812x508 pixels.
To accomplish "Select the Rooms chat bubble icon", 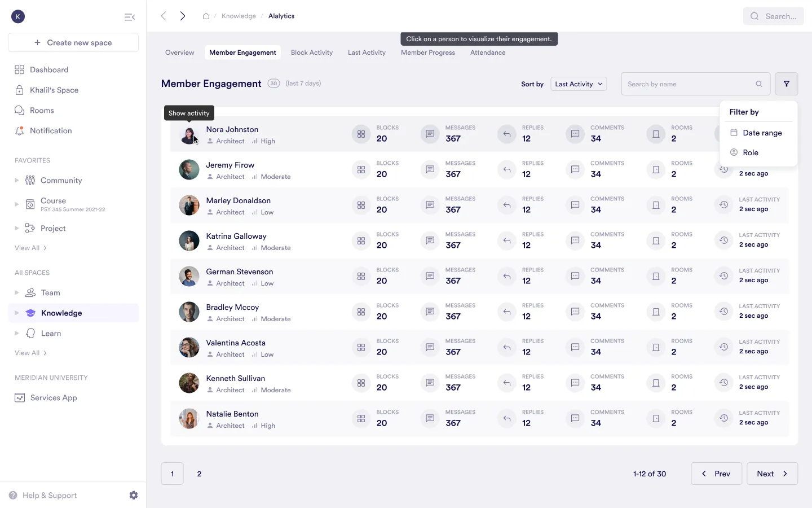I will (19, 110).
